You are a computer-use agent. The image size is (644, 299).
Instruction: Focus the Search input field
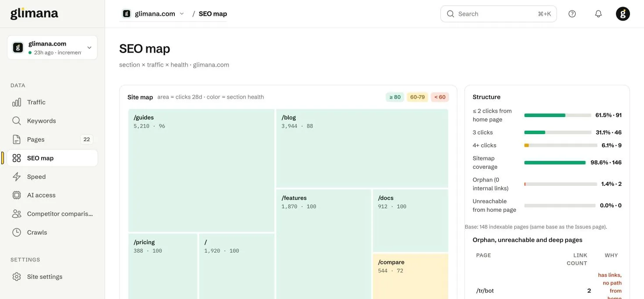pyautogui.click(x=499, y=14)
